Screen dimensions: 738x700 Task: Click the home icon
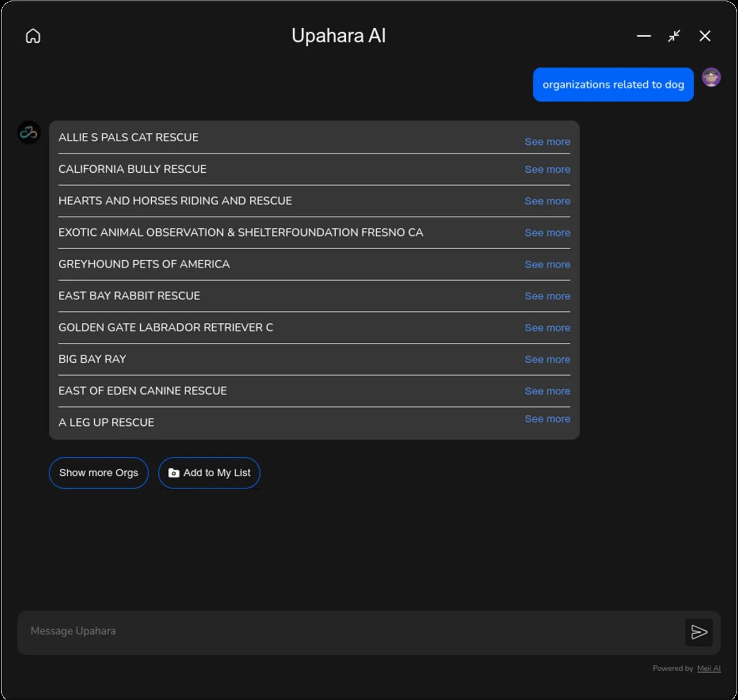[33, 36]
